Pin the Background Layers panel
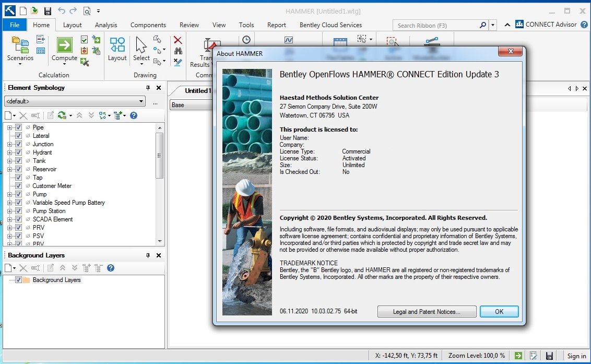Viewport: 591px width, 364px height. tap(148, 255)
